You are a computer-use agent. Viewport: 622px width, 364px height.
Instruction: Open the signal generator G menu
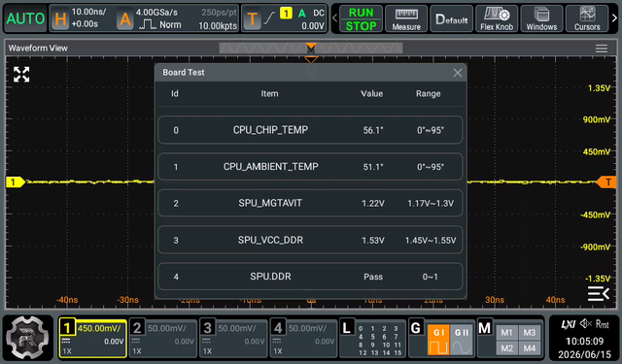point(416,328)
